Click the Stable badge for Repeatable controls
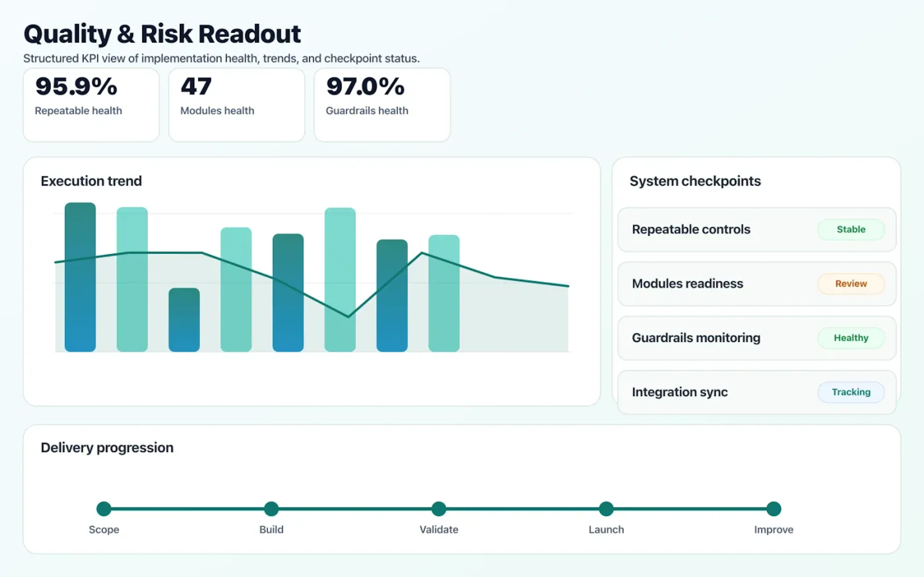The image size is (924, 577). 851,229
